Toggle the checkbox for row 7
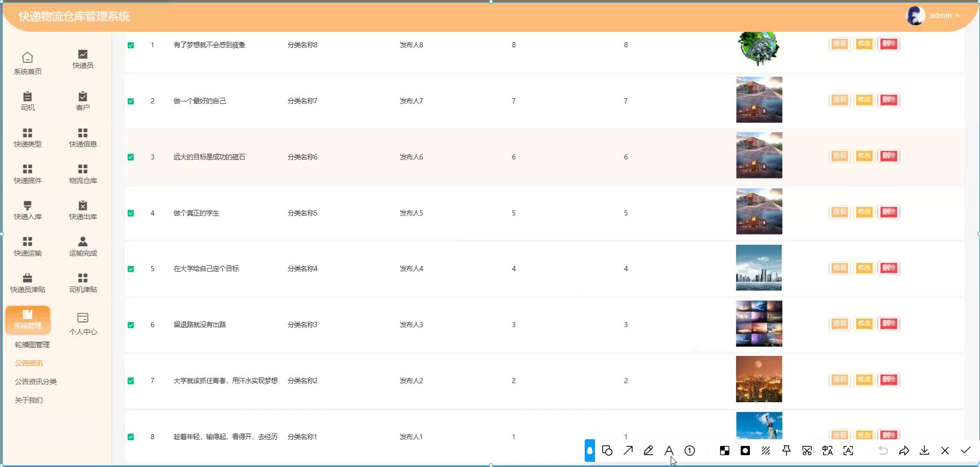The height and width of the screenshot is (467, 980). point(131,381)
